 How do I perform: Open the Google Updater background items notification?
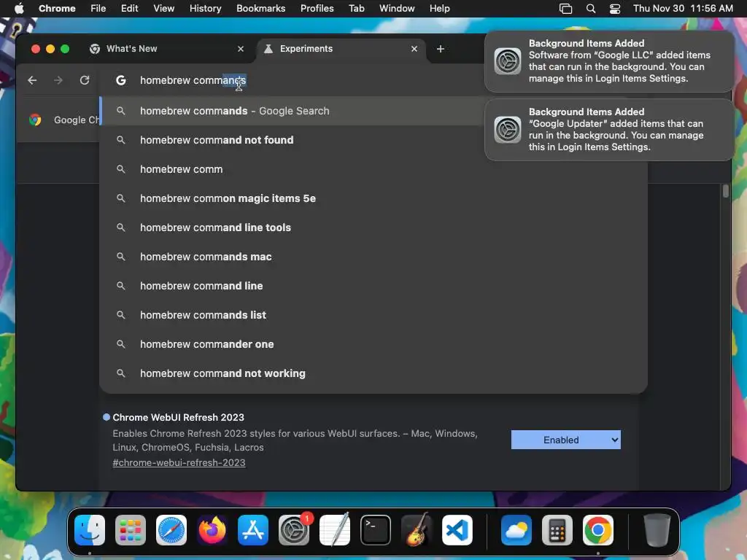click(609, 130)
